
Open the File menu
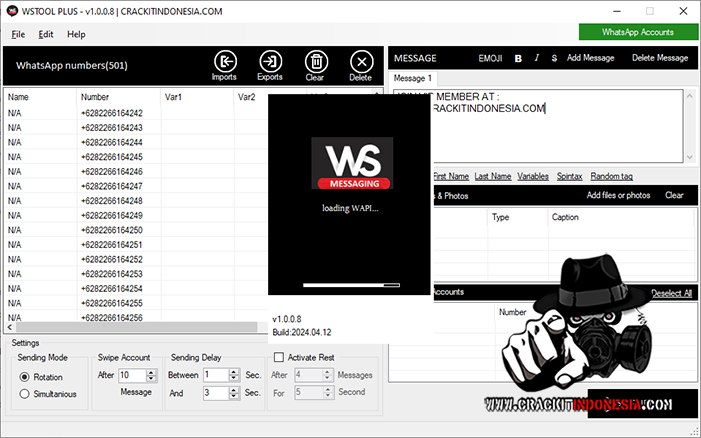pos(18,34)
